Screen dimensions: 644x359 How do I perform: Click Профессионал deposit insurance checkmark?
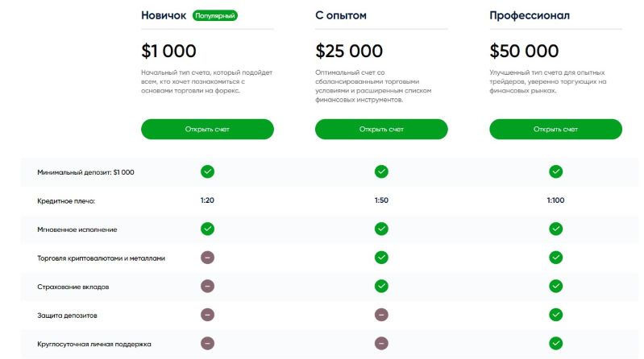click(555, 286)
